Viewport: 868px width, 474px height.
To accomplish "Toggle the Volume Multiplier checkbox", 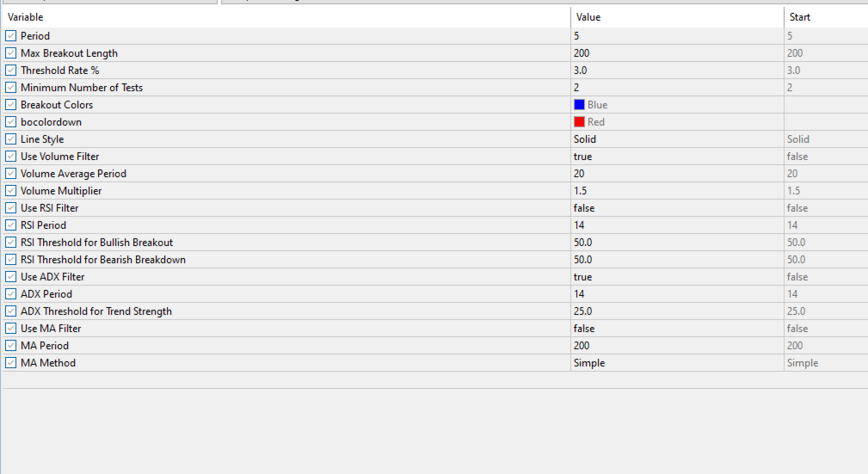I will pyautogui.click(x=11, y=190).
